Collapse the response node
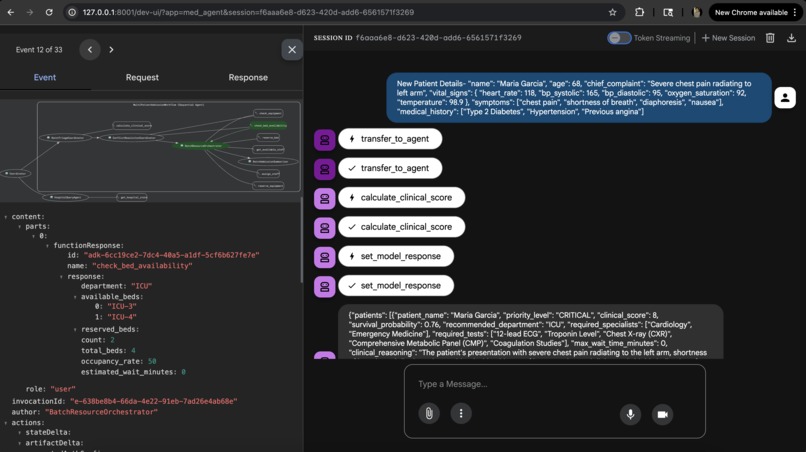Screen dimensions: 806x452 click(61, 277)
